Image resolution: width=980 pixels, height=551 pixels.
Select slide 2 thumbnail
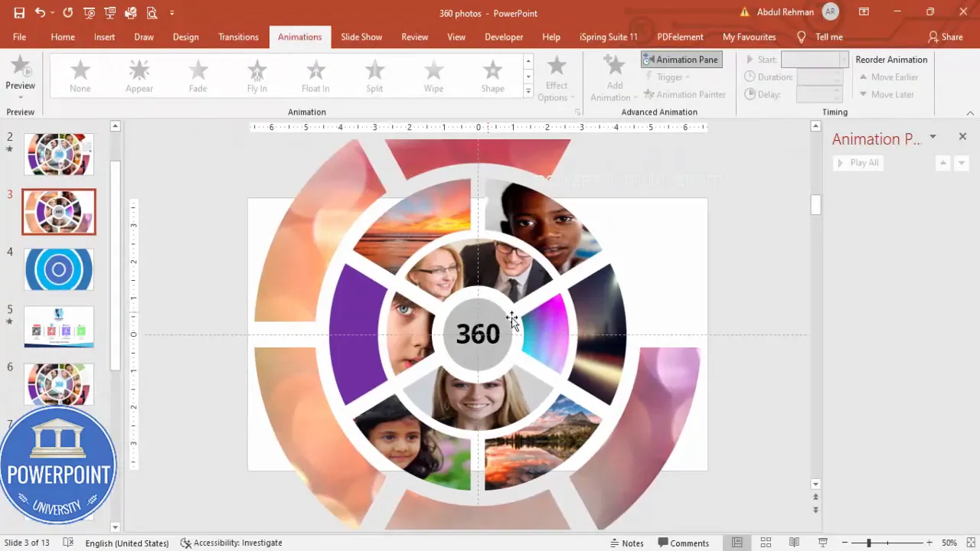click(59, 154)
